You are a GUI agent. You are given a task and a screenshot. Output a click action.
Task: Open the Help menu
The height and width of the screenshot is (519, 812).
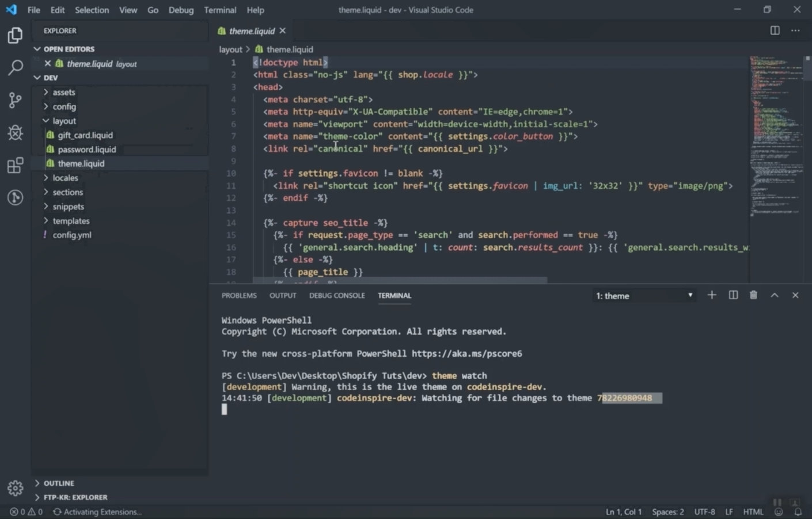point(255,10)
